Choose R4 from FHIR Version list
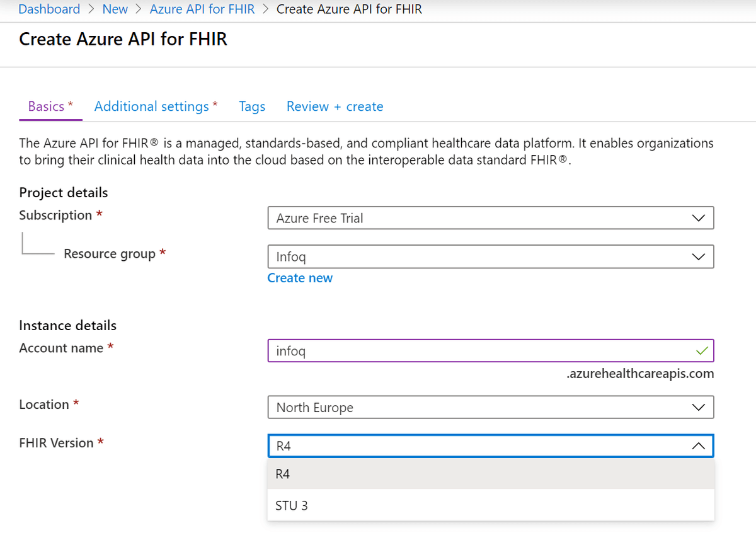The image size is (756, 533). [491, 474]
